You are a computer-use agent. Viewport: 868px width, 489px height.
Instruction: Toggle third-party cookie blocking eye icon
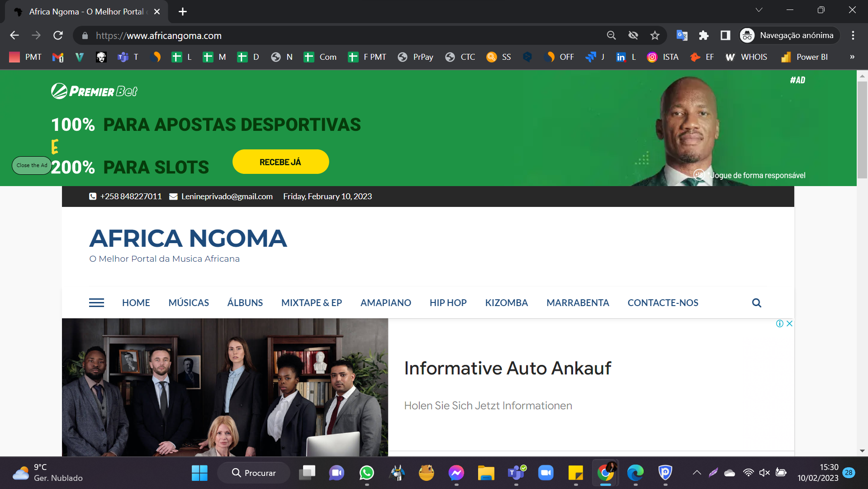(633, 35)
